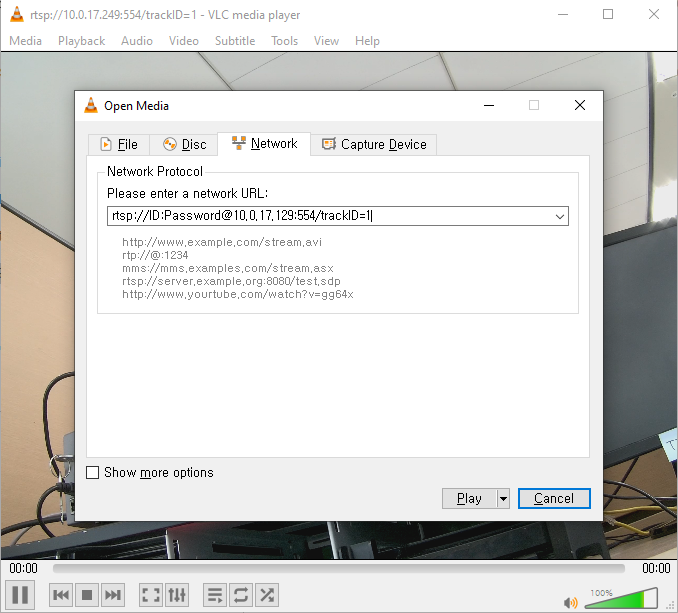Click the cone icon in the Open Media dialog

91,105
